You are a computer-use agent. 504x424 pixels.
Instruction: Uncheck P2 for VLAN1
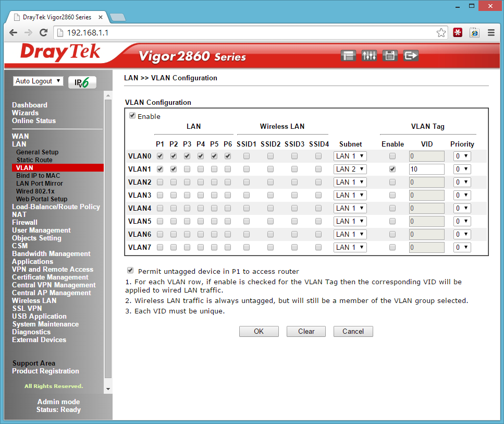point(173,169)
